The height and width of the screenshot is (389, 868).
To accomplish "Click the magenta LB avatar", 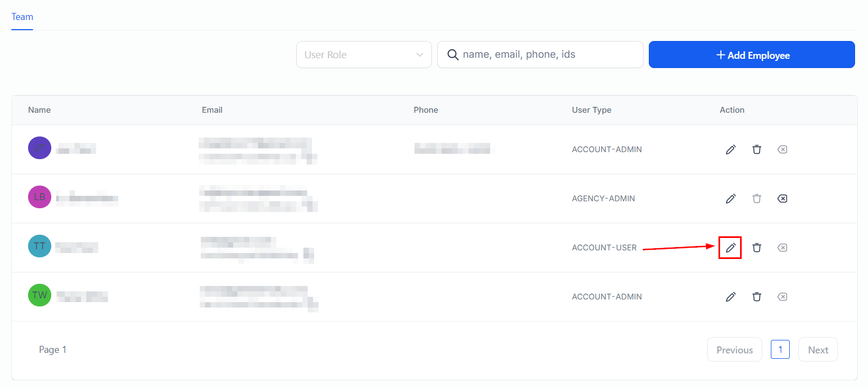I will pos(39,197).
